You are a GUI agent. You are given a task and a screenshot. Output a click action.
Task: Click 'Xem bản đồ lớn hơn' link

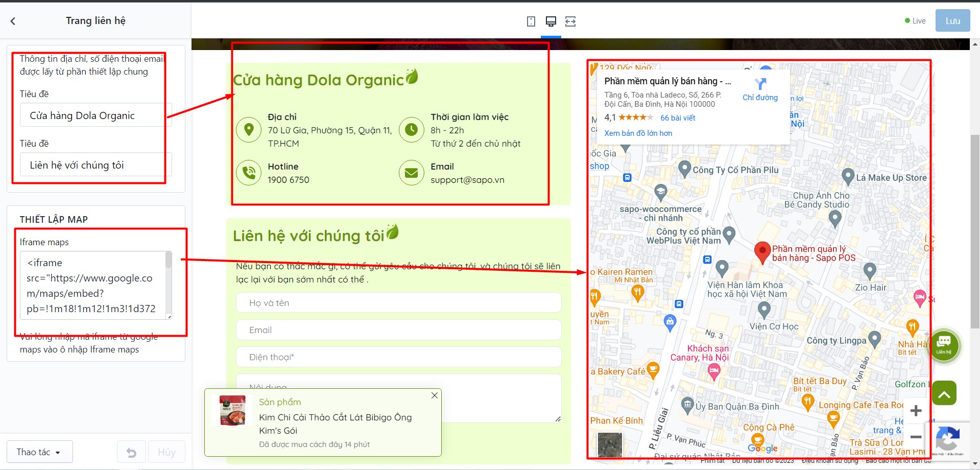pos(638,133)
